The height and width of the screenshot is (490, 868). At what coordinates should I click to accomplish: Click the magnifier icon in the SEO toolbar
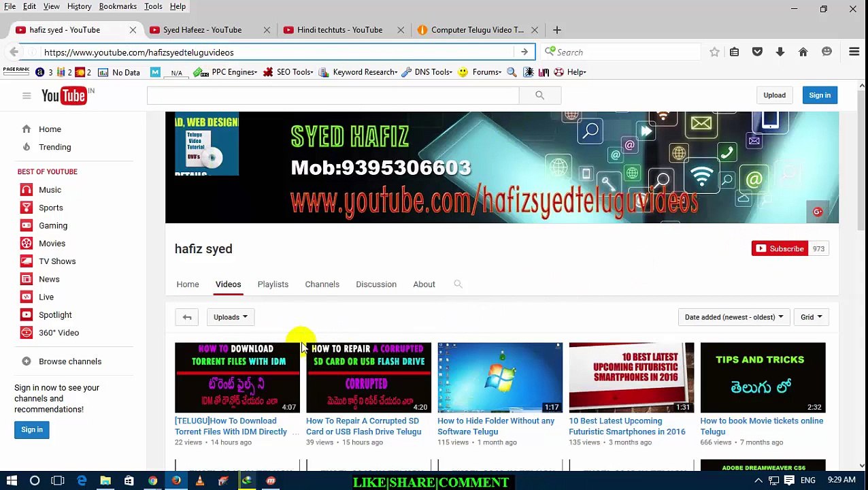point(512,72)
